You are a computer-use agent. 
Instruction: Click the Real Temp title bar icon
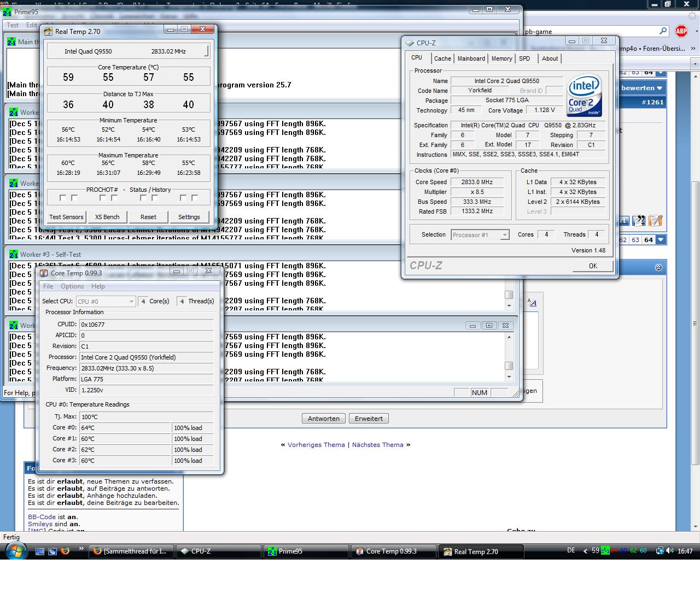tap(48, 31)
